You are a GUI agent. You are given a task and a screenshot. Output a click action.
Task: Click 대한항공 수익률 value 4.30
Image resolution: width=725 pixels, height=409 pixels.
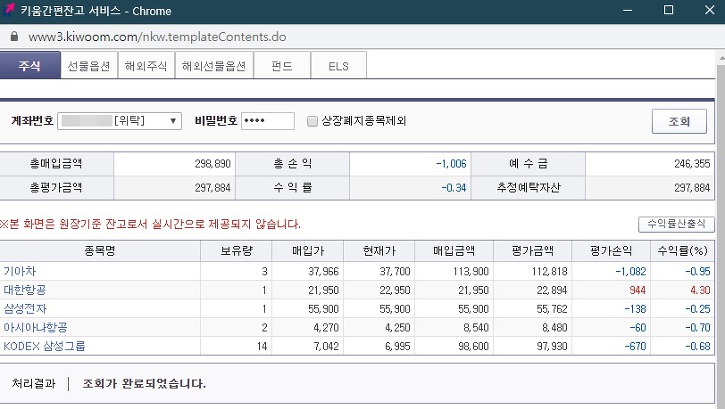pos(700,290)
